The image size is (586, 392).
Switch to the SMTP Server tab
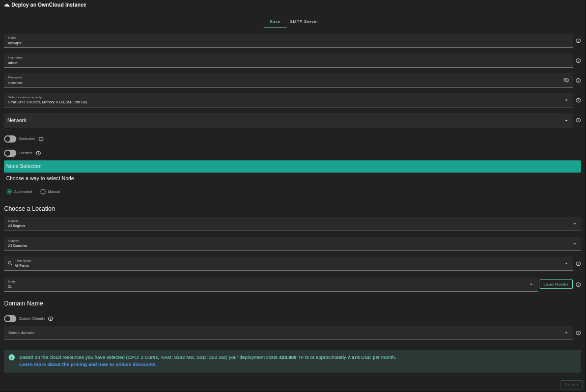click(x=304, y=22)
